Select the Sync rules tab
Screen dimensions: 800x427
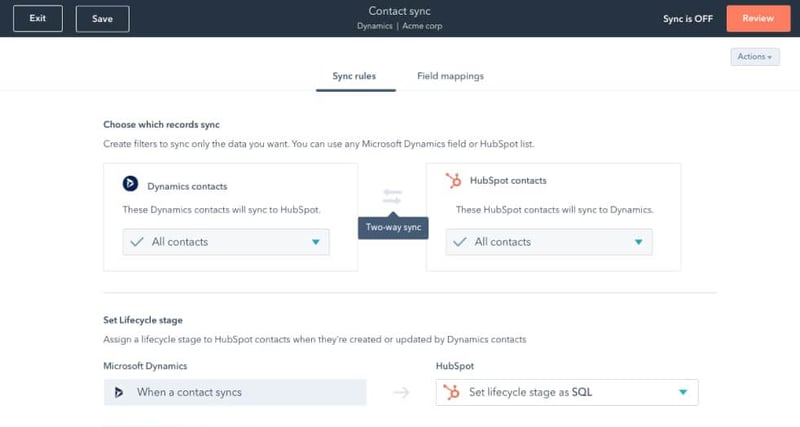coord(355,76)
